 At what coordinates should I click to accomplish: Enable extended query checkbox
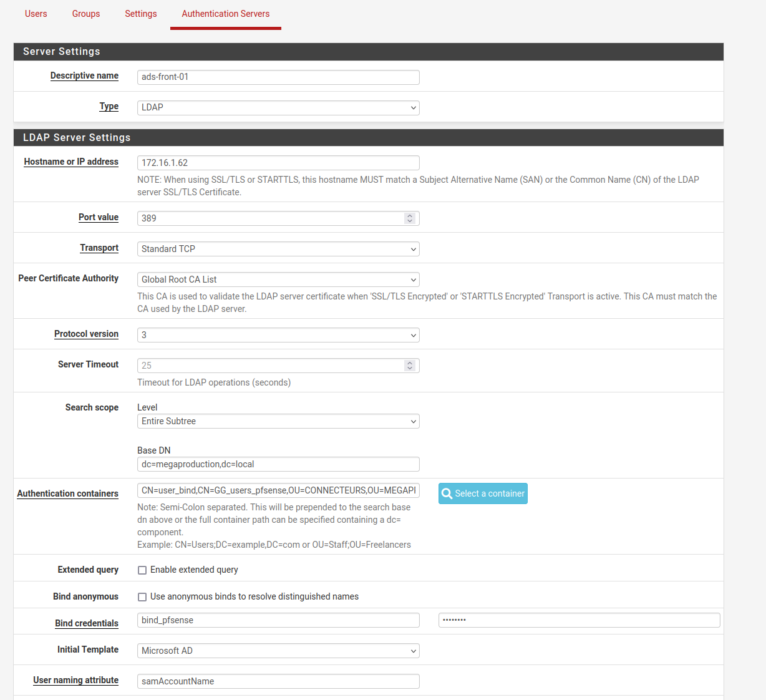[142, 570]
